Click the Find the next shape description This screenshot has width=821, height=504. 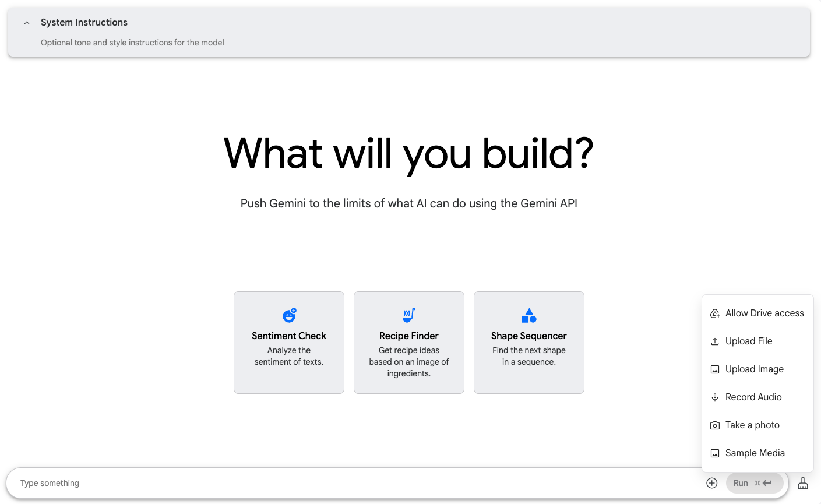(x=529, y=356)
